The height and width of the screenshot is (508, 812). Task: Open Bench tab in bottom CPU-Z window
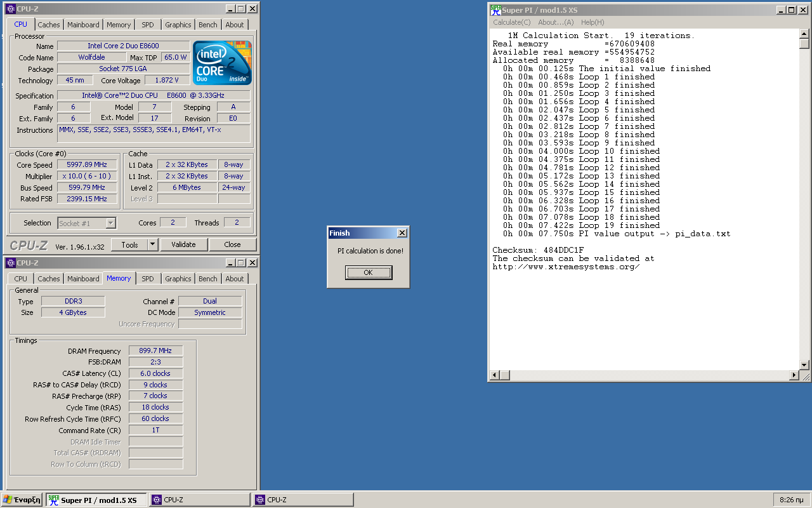click(207, 279)
